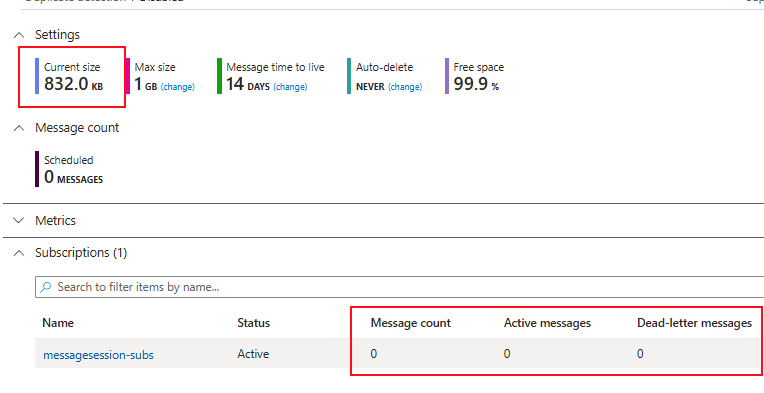The height and width of the screenshot is (393, 764).
Task: Click the change link for Message time to live
Action: [x=290, y=87]
